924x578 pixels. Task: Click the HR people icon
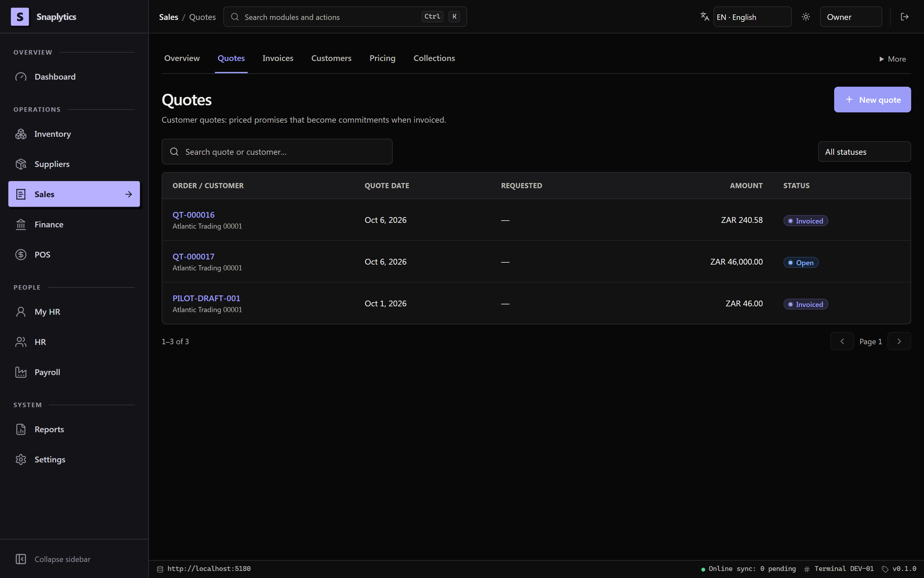[x=21, y=342]
